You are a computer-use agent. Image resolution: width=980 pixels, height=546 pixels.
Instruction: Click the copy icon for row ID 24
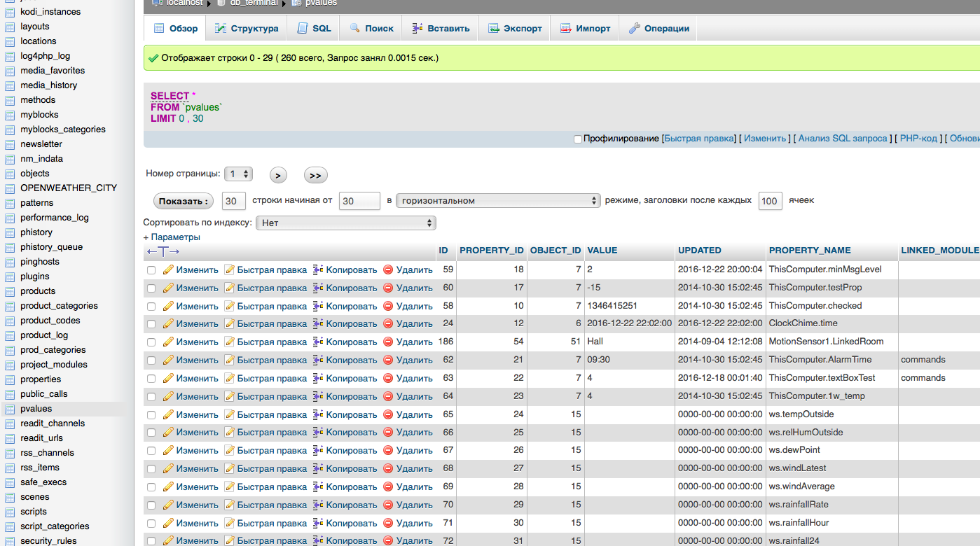click(x=318, y=324)
